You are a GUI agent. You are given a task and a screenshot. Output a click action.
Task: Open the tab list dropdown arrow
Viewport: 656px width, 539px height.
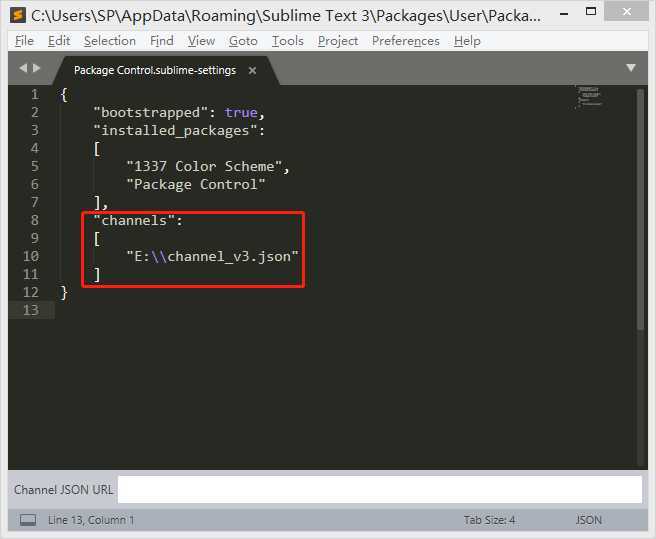(x=631, y=68)
